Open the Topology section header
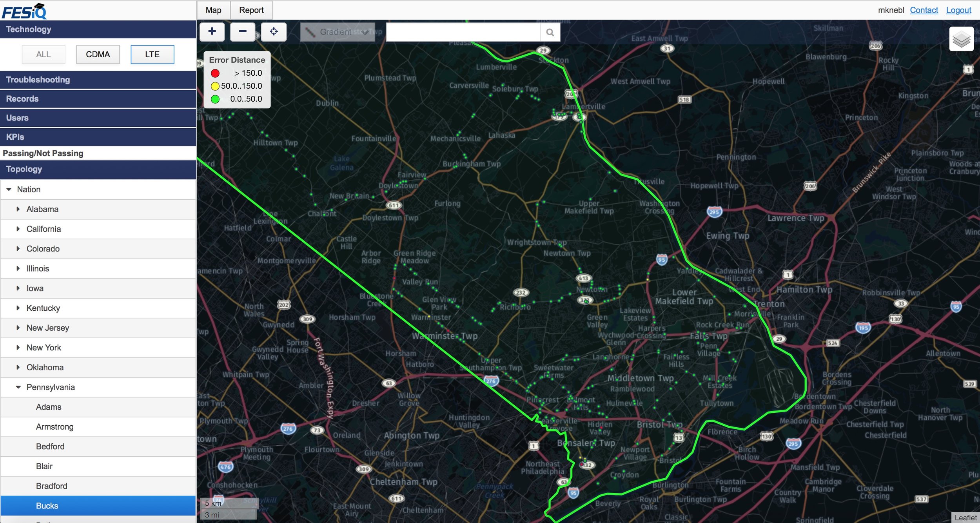The image size is (980, 523). [98, 169]
